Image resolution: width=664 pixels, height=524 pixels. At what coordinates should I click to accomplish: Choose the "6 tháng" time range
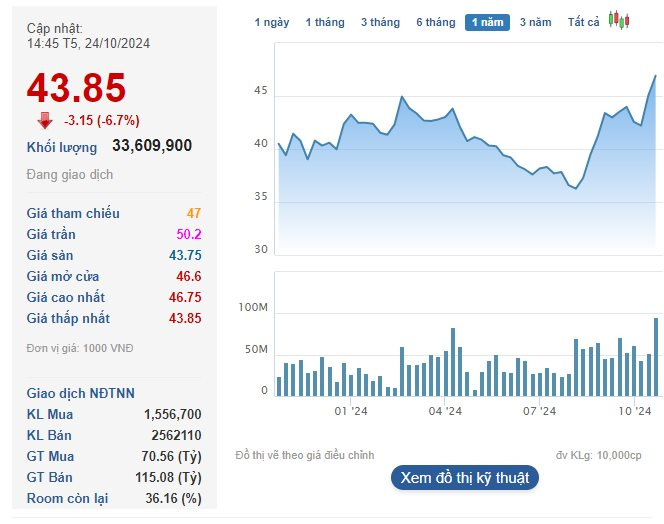point(436,22)
